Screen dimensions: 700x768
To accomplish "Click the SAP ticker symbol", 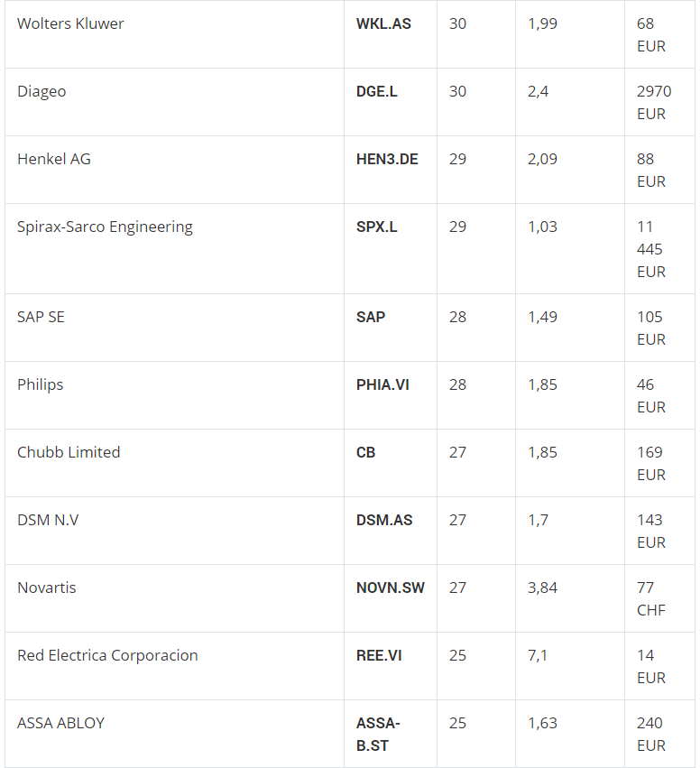I will 371,317.
